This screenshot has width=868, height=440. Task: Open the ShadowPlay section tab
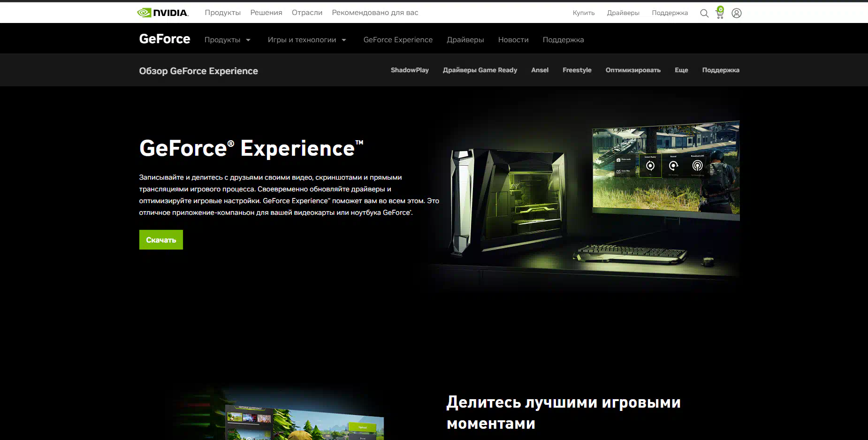(x=410, y=70)
